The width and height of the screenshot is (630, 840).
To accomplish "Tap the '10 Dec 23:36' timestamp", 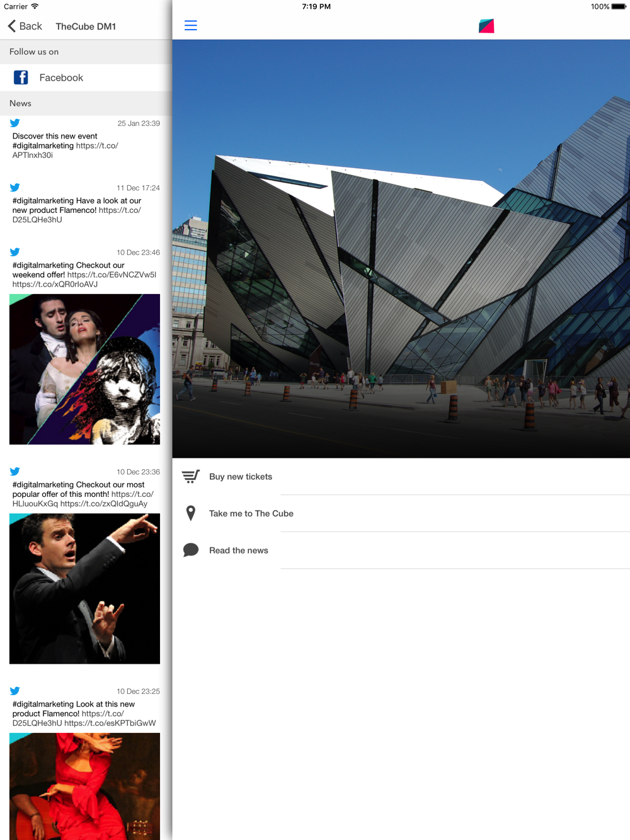I will pyautogui.click(x=138, y=472).
